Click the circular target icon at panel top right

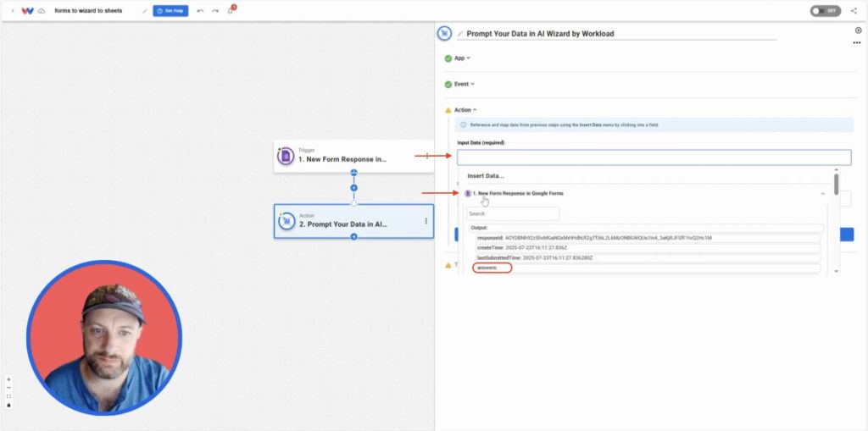(x=858, y=30)
